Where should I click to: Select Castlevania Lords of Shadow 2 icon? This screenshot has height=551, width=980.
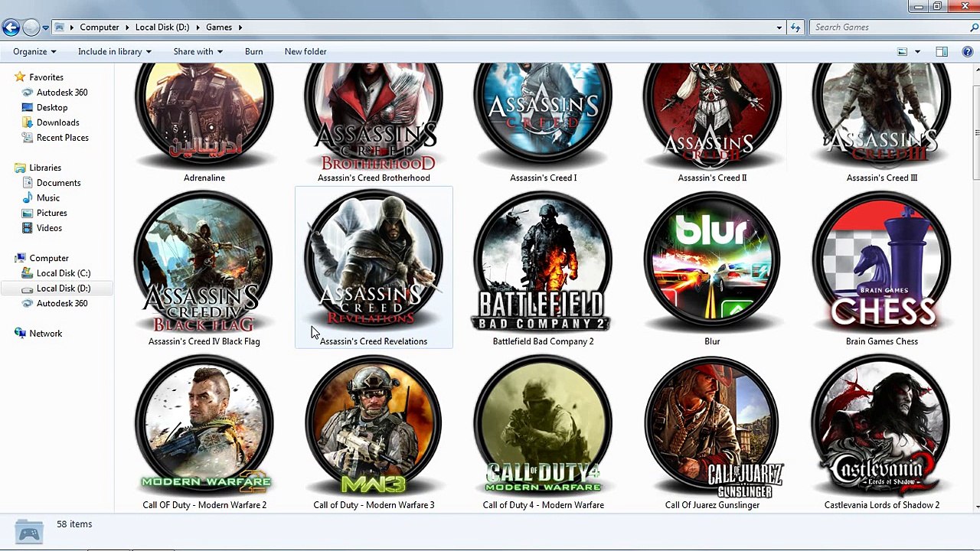[x=881, y=425]
